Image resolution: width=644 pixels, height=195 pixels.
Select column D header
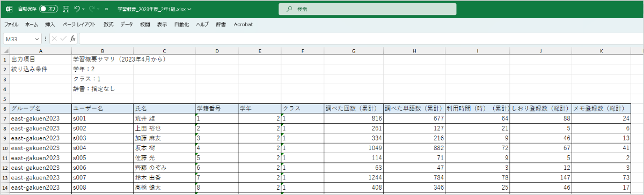pos(217,51)
